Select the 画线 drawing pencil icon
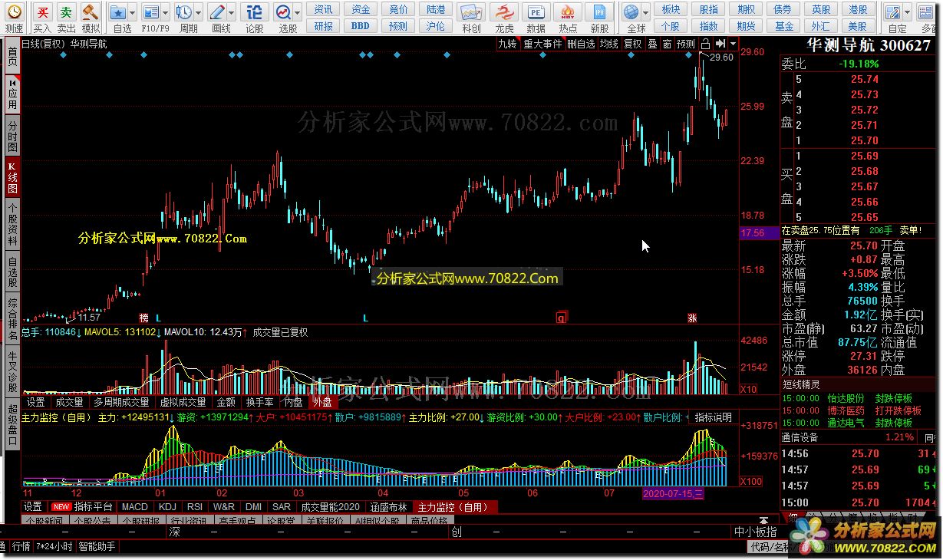943x560 pixels. (216, 12)
